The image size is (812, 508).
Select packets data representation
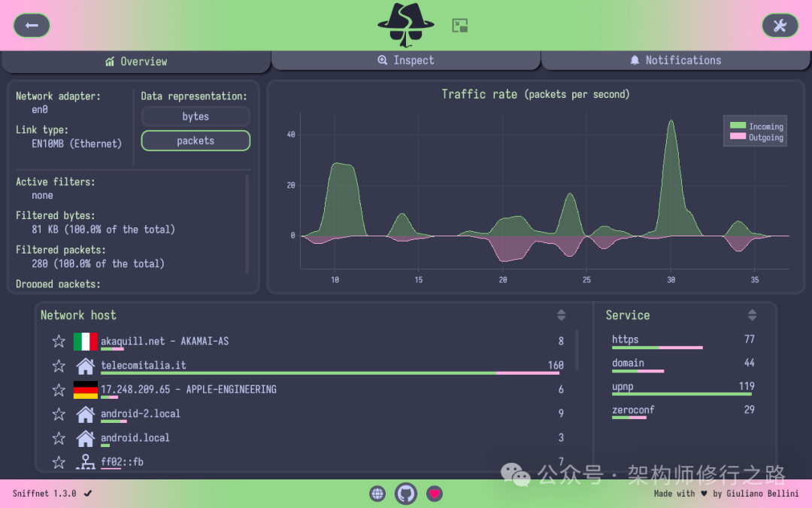click(x=195, y=141)
